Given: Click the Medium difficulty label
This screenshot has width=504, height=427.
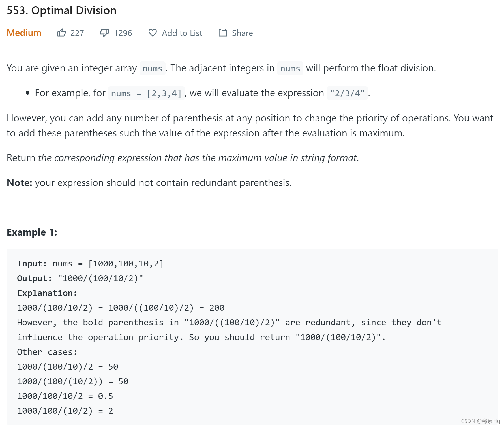Looking at the screenshot, I should pyautogui.click(x=24, y=33).
